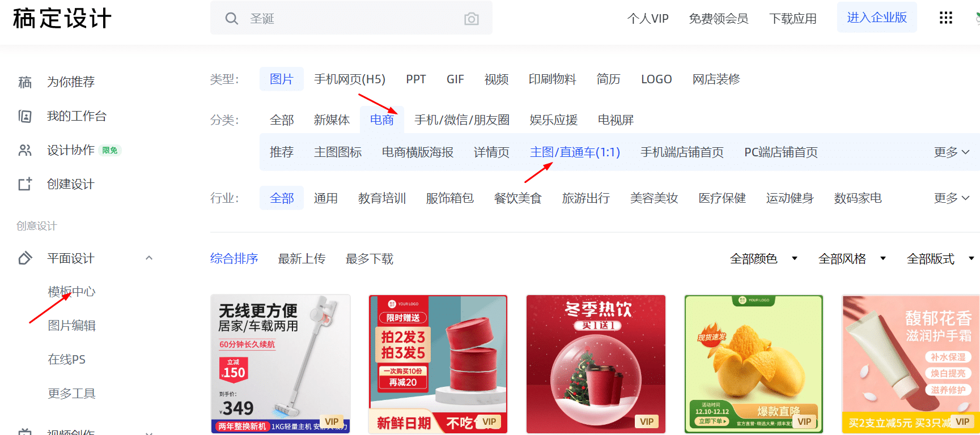Select 手机/微信/朋友圈 category
Image resolution: width=980 pixels, height=435 pixels.
[462, 120]
